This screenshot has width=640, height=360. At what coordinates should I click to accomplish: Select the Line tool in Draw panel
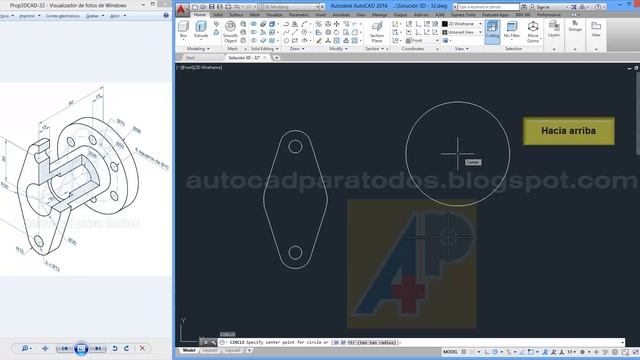(x=295, y=32)
